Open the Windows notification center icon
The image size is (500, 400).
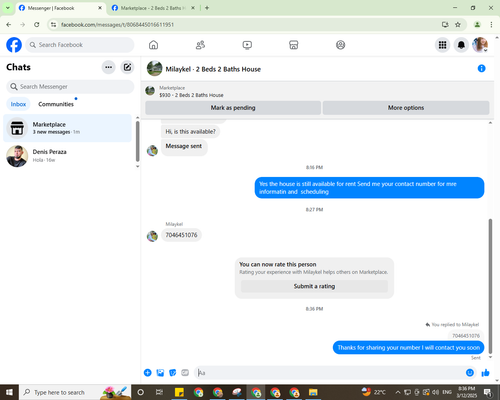(x=488, y=393)
